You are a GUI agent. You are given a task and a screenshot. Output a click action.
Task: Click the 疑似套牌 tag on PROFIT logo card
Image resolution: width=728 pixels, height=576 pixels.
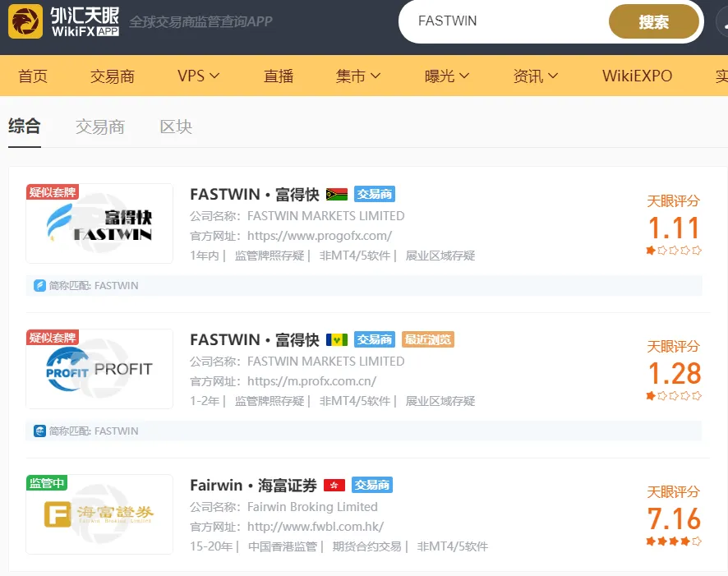pyautogui.click(x=53, y=338)
